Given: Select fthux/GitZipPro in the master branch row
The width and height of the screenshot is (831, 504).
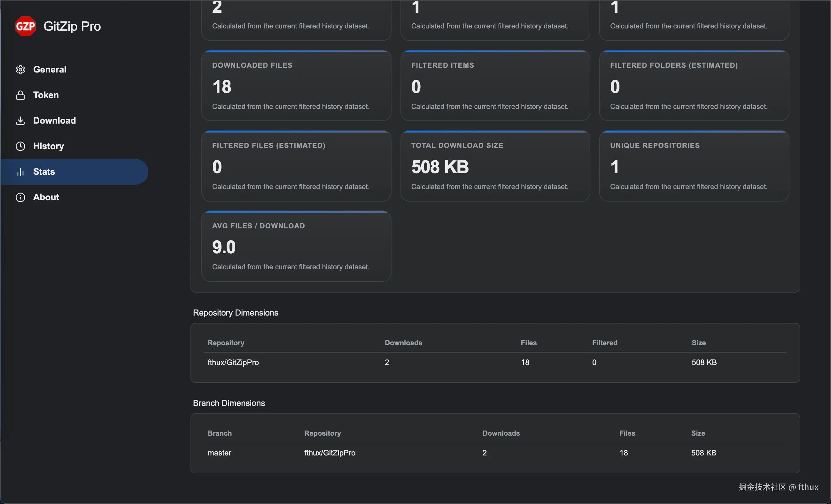Looking at the screenshot, I should tap(330, 453).
